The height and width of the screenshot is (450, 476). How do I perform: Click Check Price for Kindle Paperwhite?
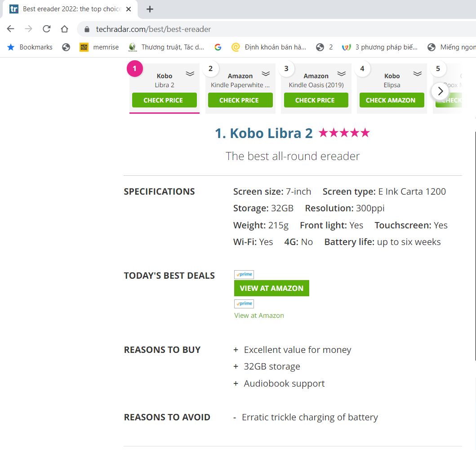pyautogui.click(x=240, y=100)
